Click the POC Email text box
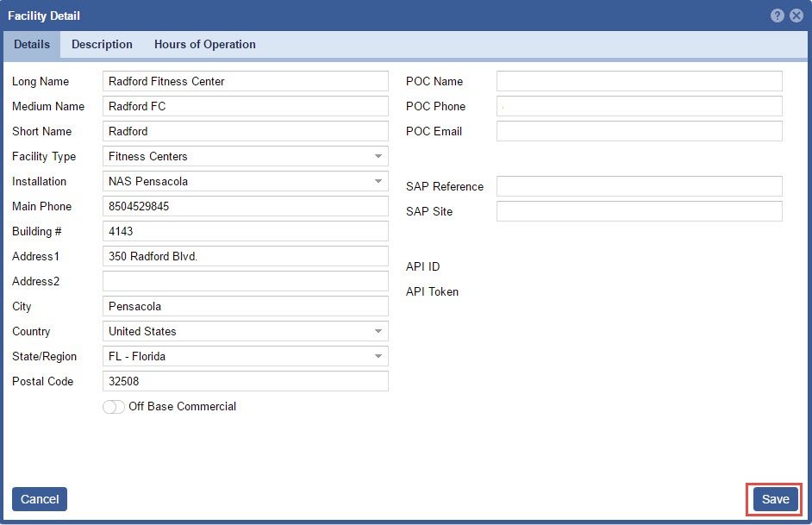Viewport: 812px width, 525px height. pyautogui.click(x=639, y=132)
